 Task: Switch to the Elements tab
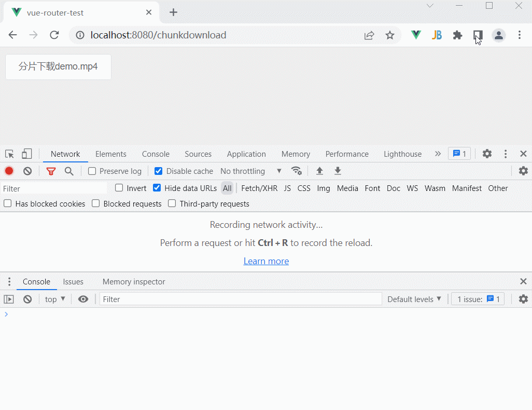coord(110,154)
